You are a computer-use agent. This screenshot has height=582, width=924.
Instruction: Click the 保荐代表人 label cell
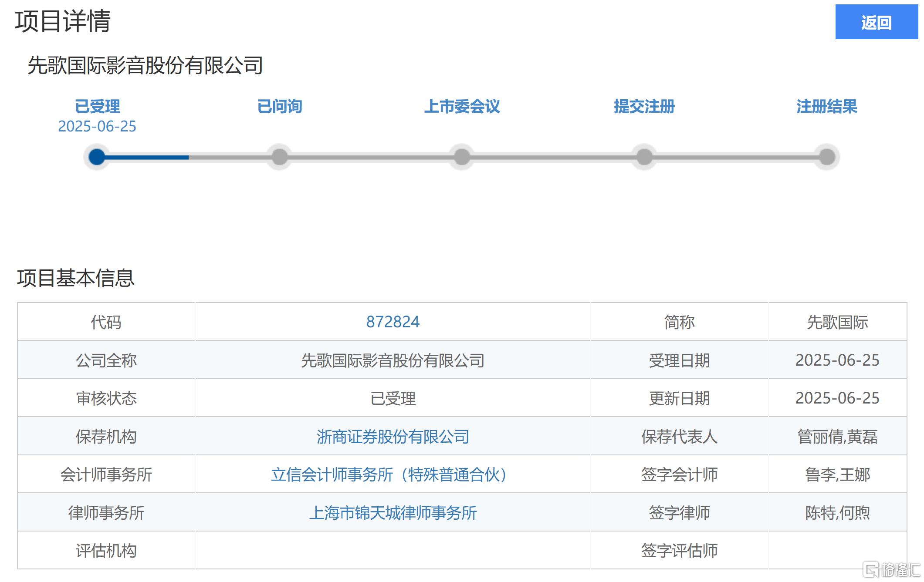[679, 437]
